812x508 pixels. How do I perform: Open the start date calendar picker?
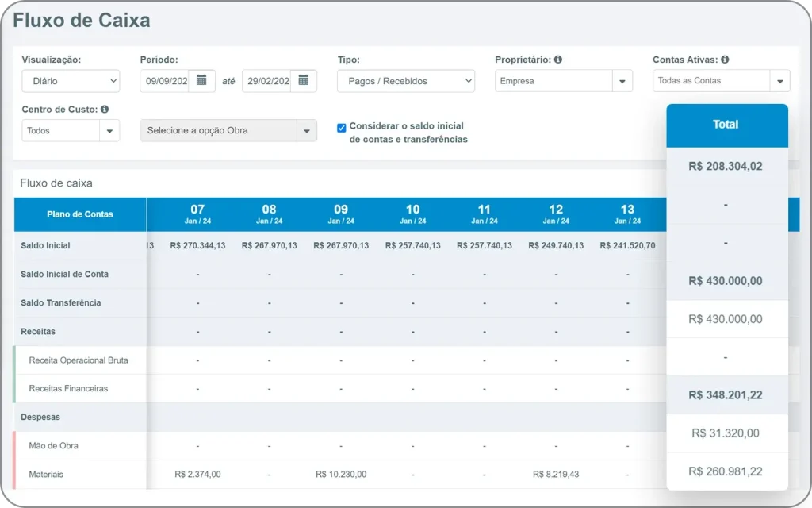tap(201, 81)
